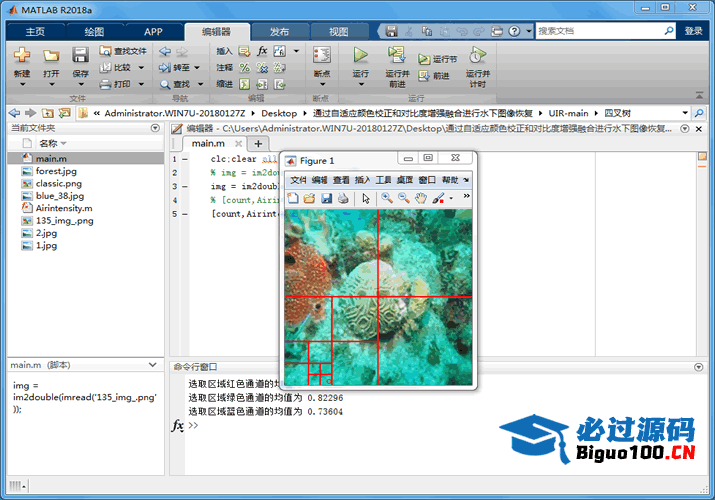Click Desktop in the address path

tap(279, 113)
